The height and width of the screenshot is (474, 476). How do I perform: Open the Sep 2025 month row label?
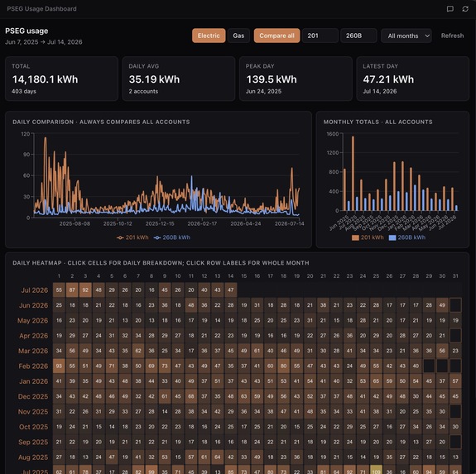point(33,442)
